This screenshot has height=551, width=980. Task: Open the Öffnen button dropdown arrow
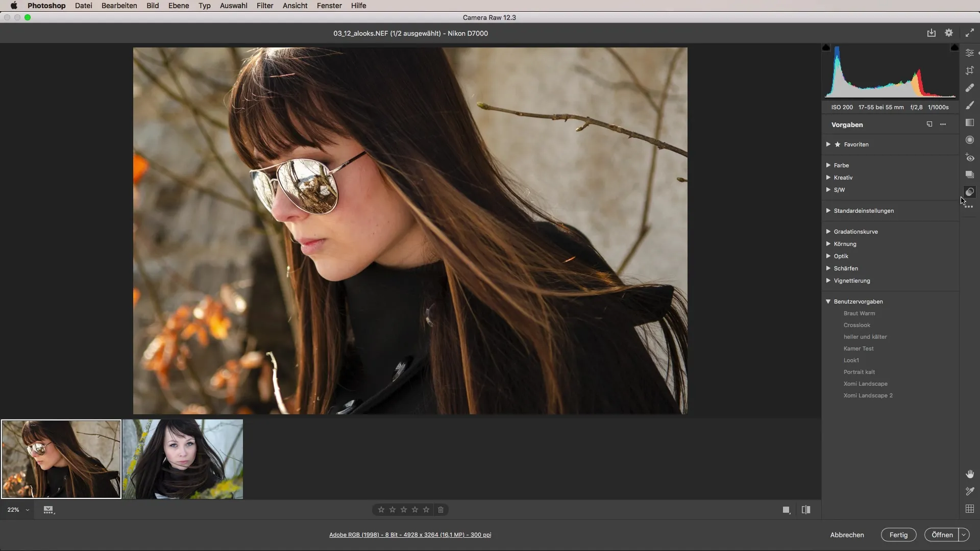pyautogui.click(x=964, y=535)
